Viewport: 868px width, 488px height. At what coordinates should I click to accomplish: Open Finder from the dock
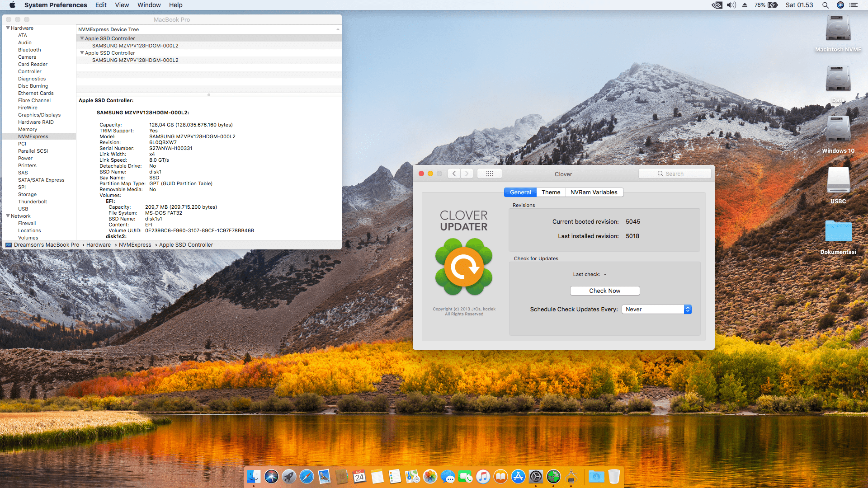coord(254,476)
